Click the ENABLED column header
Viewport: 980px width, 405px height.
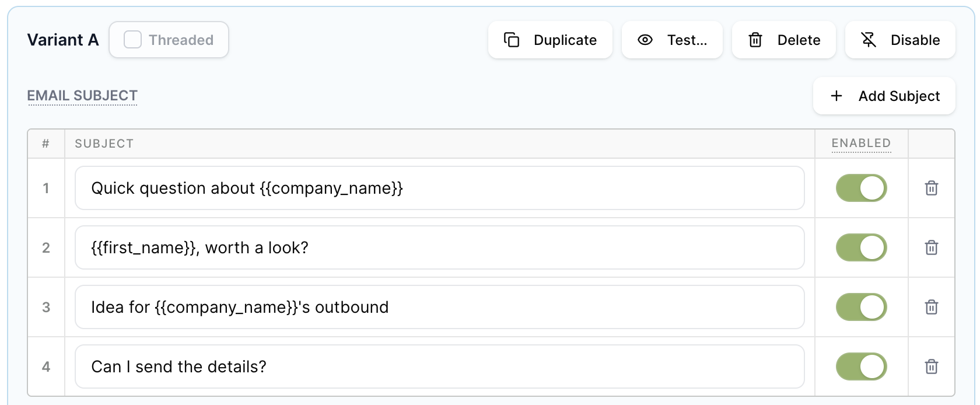pos(861,143)
